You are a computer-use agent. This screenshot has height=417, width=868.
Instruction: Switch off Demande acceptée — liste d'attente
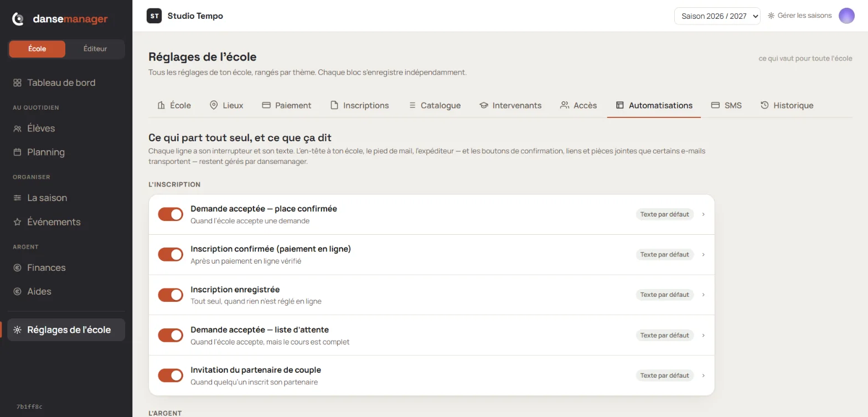pos(170,335)
